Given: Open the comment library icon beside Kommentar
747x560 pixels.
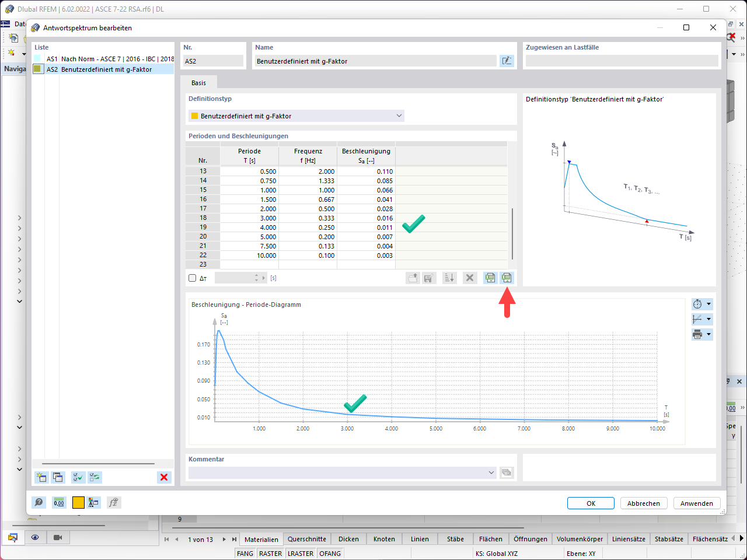Looking at the screenshot, I should click(x=507, y=473).
